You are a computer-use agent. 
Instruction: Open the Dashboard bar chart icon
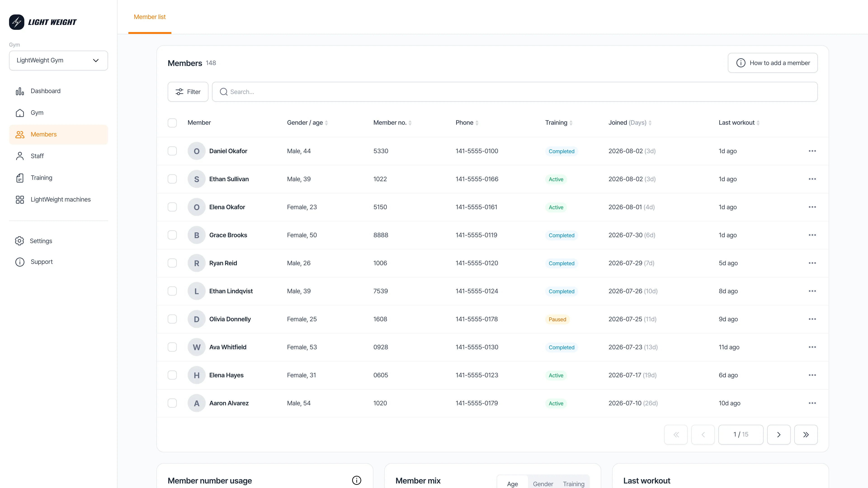click(20, 91)
